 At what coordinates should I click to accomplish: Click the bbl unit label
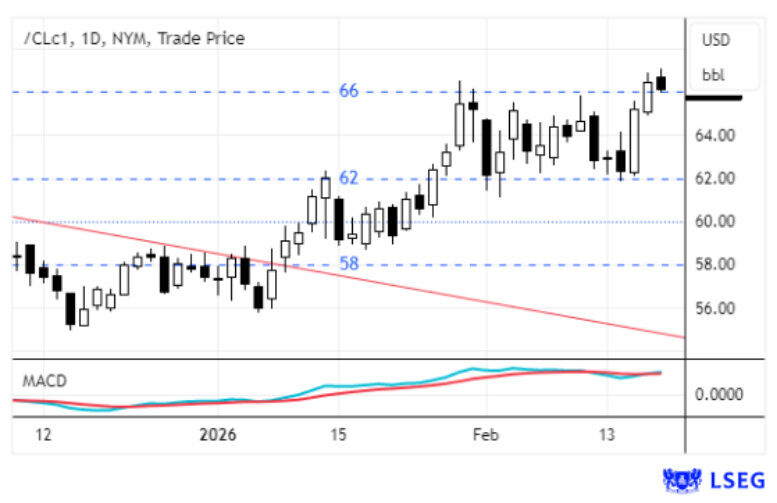pyautogui.click(x=714, y=74)
